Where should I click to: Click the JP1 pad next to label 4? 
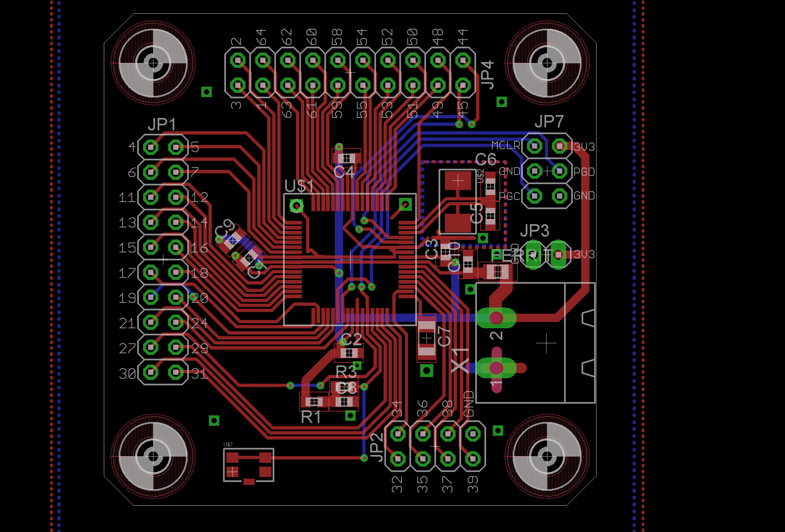pyautogui.click(x=150, y=147)
